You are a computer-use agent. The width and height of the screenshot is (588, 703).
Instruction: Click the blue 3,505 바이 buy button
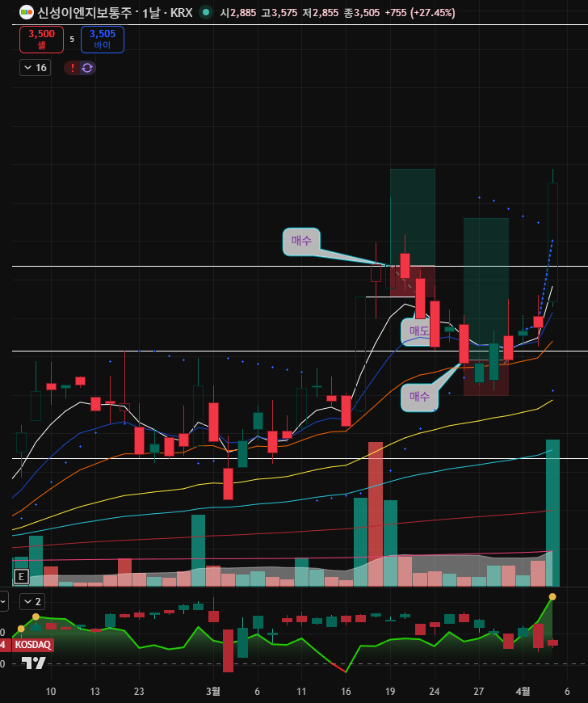tap(103, 40)
